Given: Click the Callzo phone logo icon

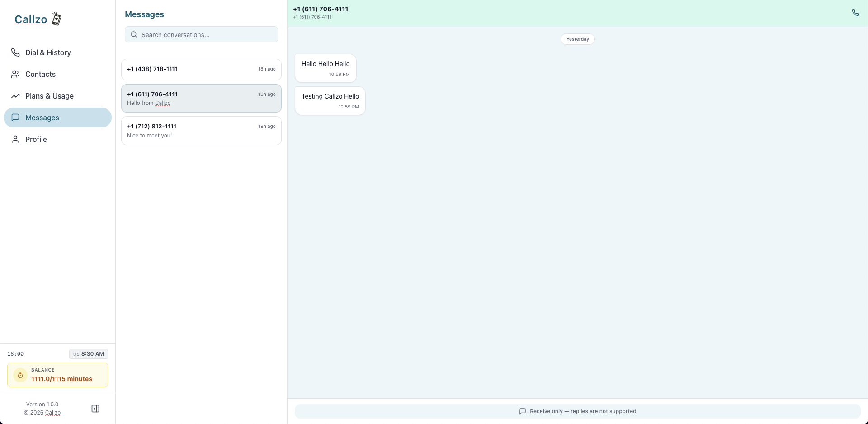Looking at the screenshot, I should pos(57,19).
